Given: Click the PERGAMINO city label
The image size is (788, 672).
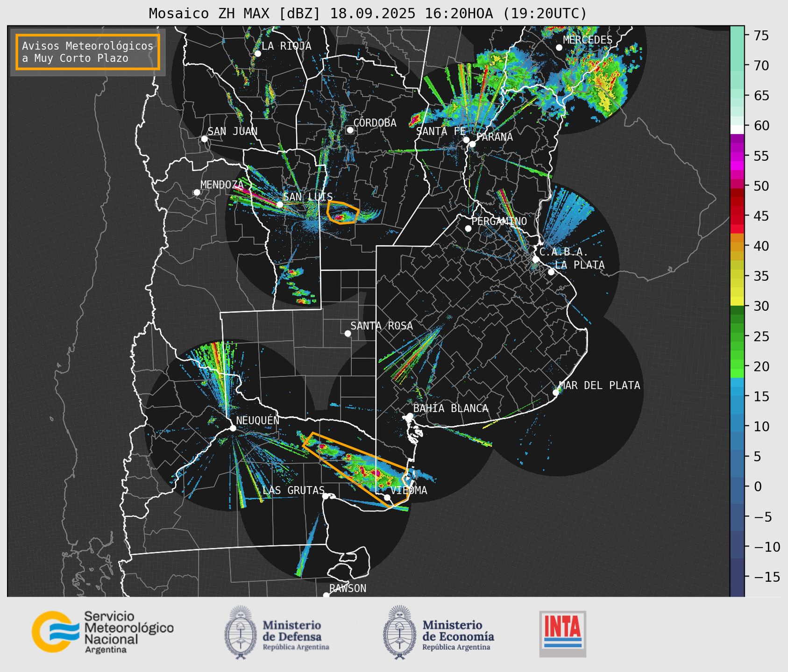Looking at the screenshot, I should coord(499,221).
